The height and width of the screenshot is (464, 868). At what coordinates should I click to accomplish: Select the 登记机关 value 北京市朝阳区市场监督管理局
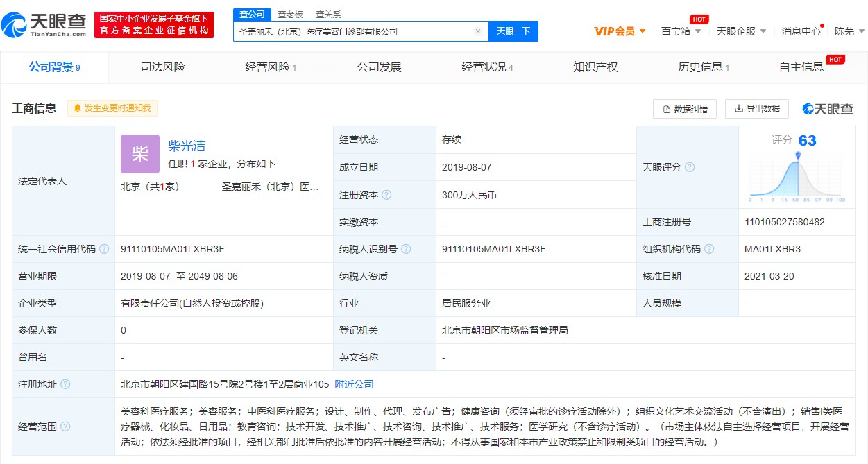pyautogui.click(x=505, y=330)
